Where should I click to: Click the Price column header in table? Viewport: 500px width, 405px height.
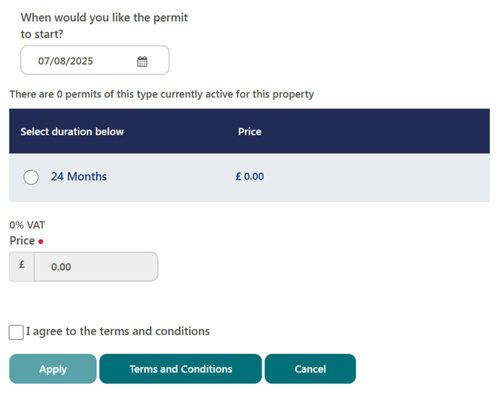(250, 131)
